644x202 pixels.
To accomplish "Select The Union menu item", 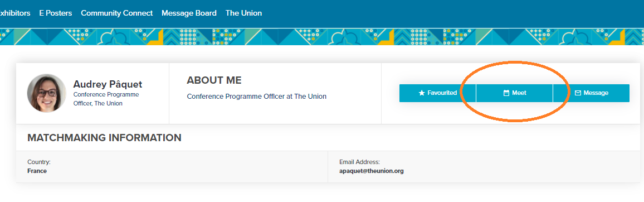I will pyautogui.click(x=243, y=13).
